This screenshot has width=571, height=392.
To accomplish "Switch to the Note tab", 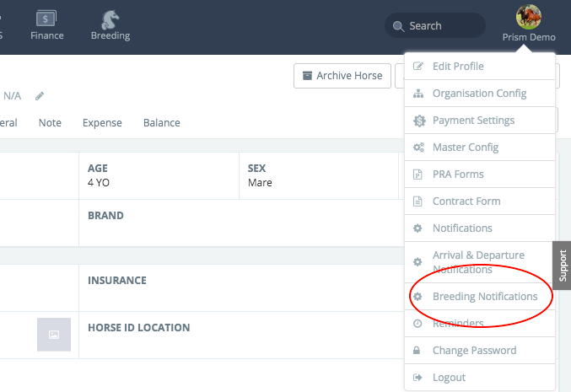I will click(50, 123).
